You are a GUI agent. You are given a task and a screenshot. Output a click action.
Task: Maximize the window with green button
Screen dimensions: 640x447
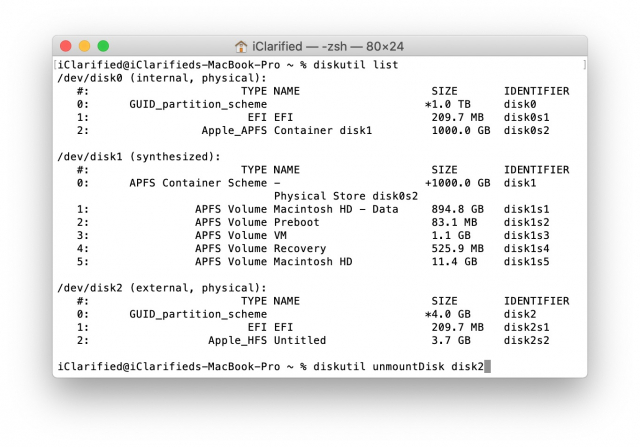click(103, 46)
